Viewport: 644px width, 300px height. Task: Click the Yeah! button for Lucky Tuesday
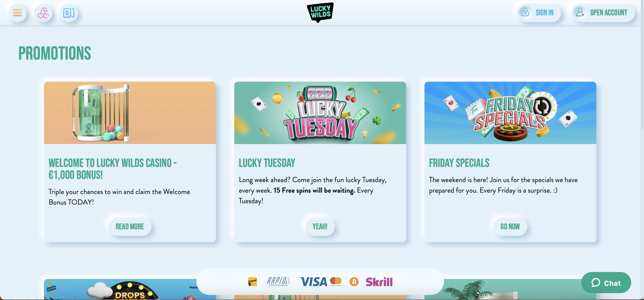[320, 226]
